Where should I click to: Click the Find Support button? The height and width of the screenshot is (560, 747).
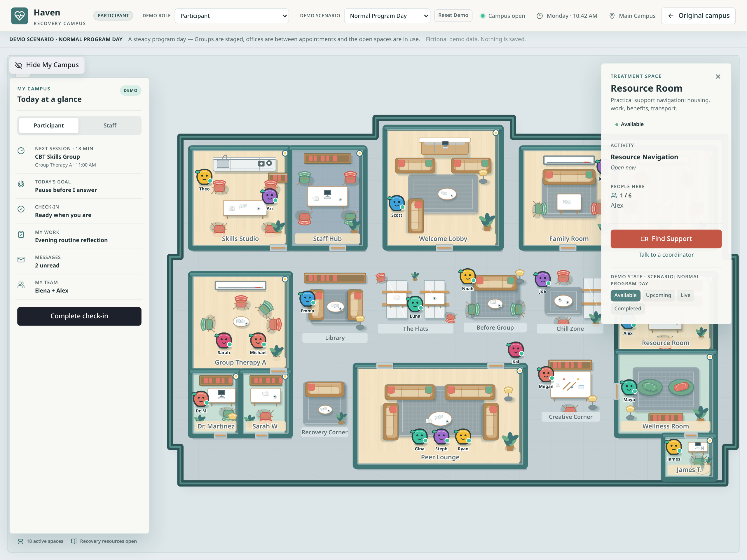click(666, 239)
